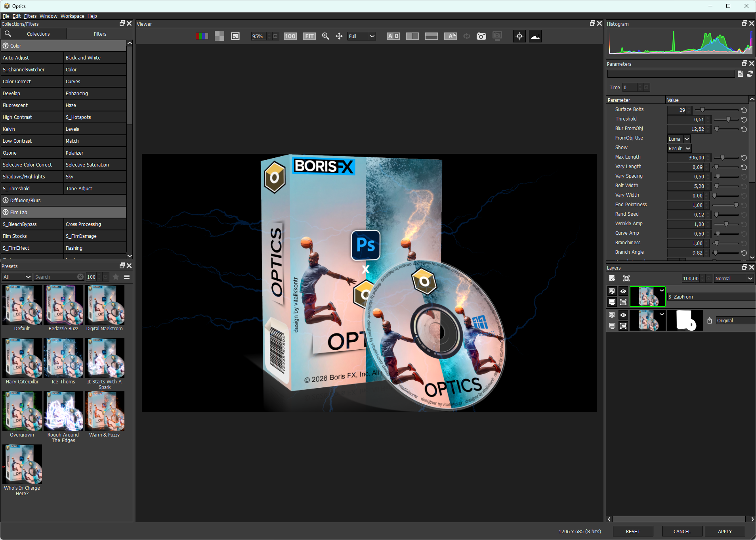Viewport: 756px width, 540px height.
Task: Click the FIT zoom button
Action: click(309, 36)
